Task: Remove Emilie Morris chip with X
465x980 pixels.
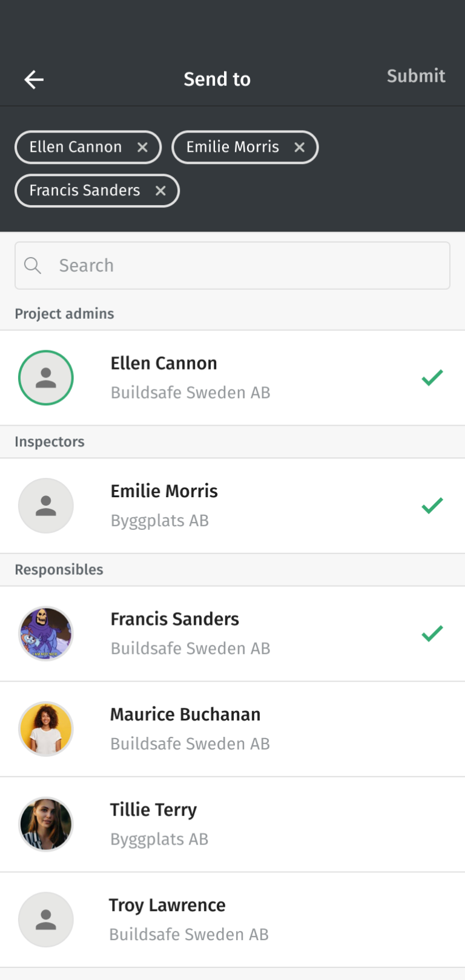Action: tap(299, 147)
